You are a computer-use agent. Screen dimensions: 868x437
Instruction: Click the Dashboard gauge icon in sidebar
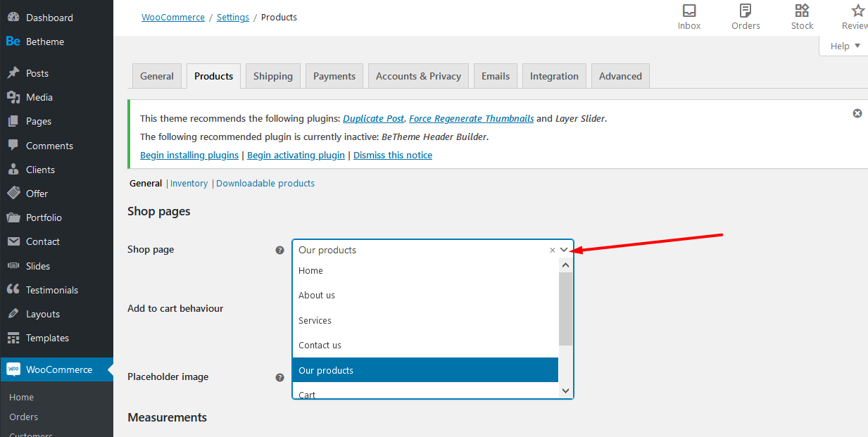click(13, 18)
